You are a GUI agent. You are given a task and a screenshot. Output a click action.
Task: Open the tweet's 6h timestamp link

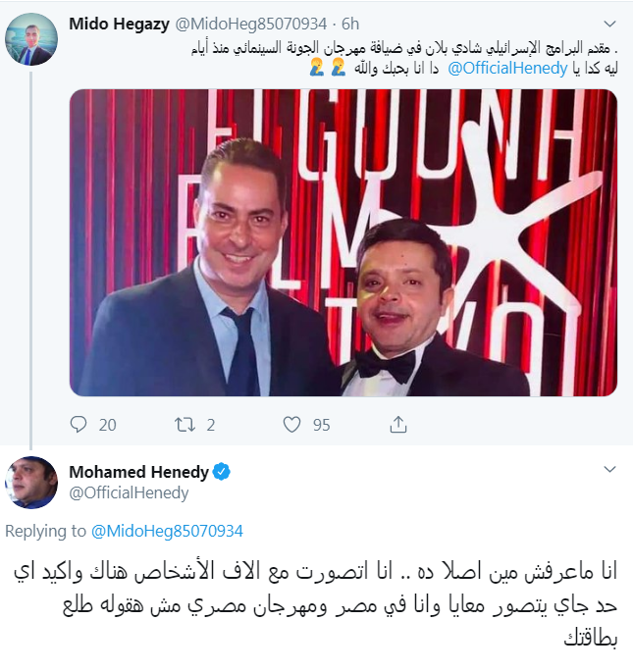[x=351, y=24]
